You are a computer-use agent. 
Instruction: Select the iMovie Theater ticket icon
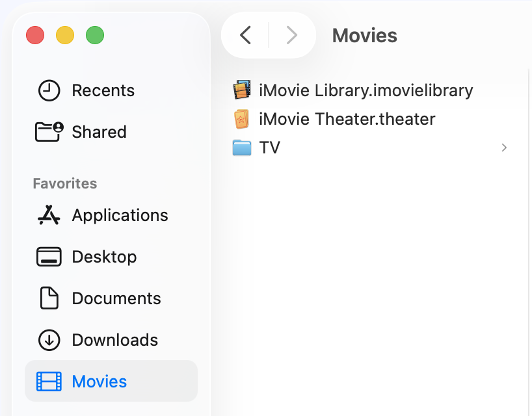click(x=242, y=119)
